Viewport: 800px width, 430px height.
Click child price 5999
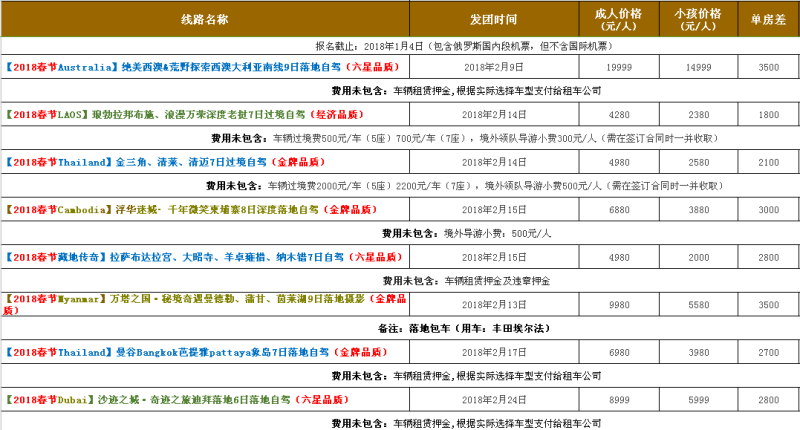click(x=698, y=399)
